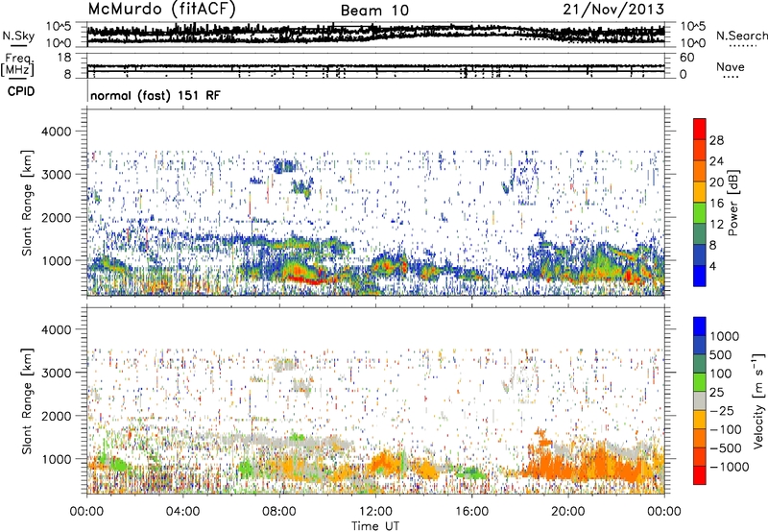Click the green velocity patch near 01:00
768x532 pixels.
[x=116, y=464]
